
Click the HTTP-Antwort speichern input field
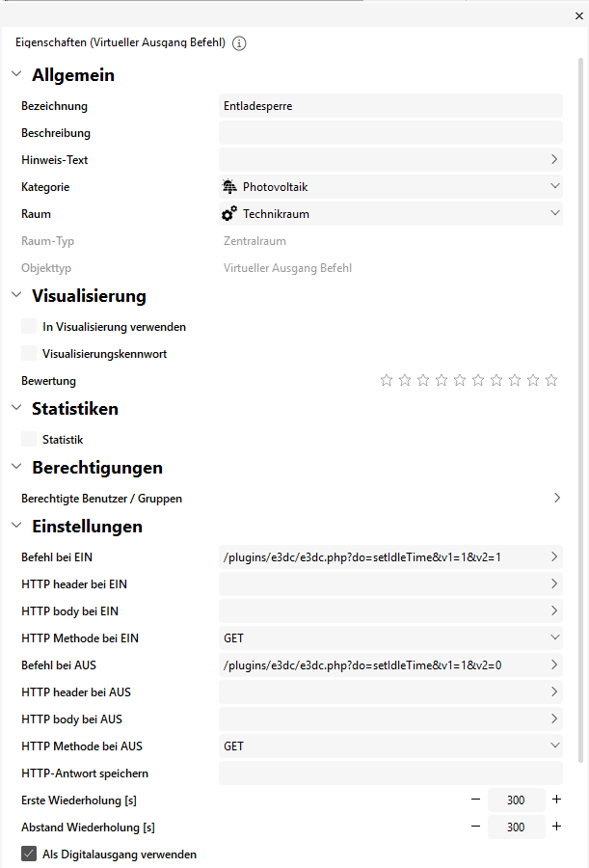390,773
